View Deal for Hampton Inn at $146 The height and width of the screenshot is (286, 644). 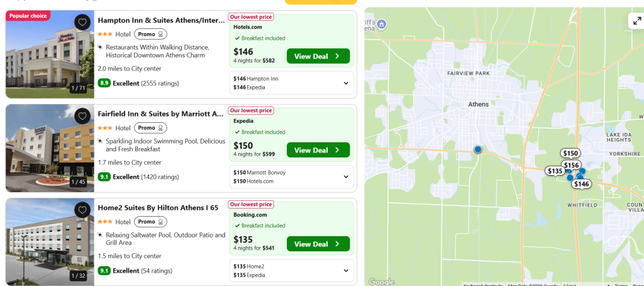(318, 56)
